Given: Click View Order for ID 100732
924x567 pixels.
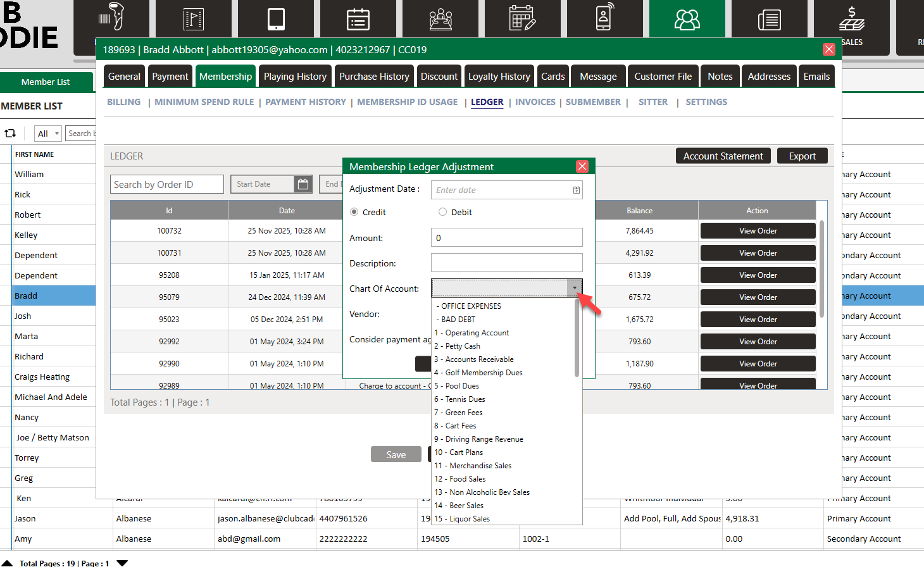Looking at the screenshot, I should coord(758,231).
